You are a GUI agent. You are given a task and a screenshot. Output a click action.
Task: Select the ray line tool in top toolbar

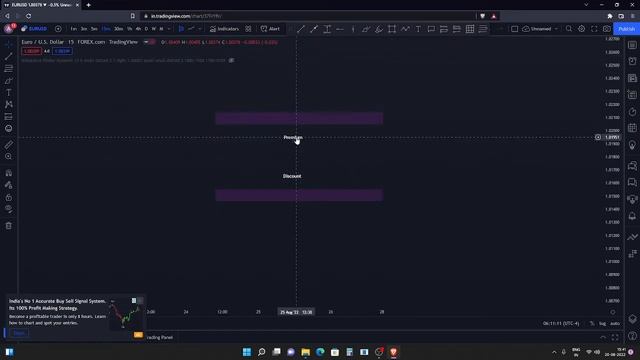click(314, 29)
